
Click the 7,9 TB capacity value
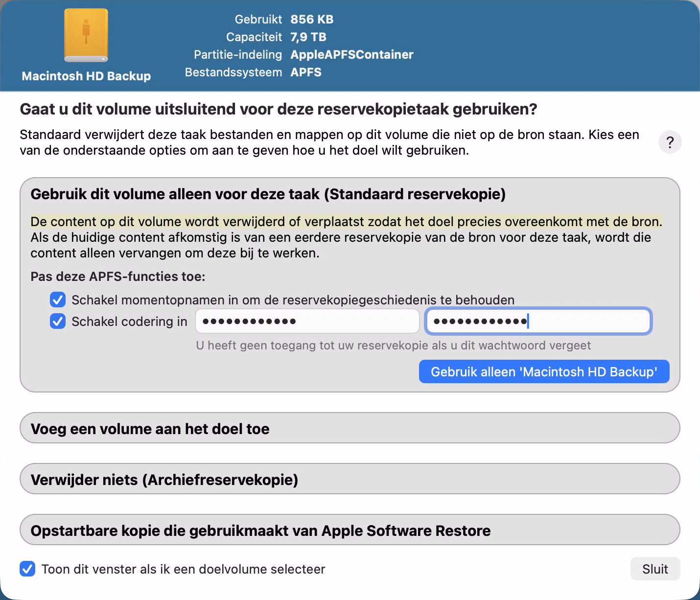click(308, 37)
